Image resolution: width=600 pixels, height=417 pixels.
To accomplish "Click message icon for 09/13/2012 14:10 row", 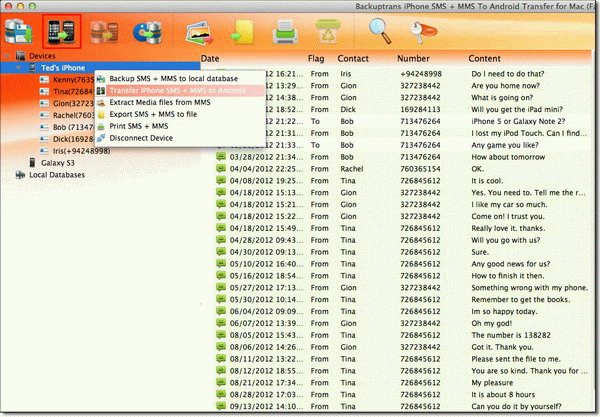I will pyautogui.click(x=221, y=406).
